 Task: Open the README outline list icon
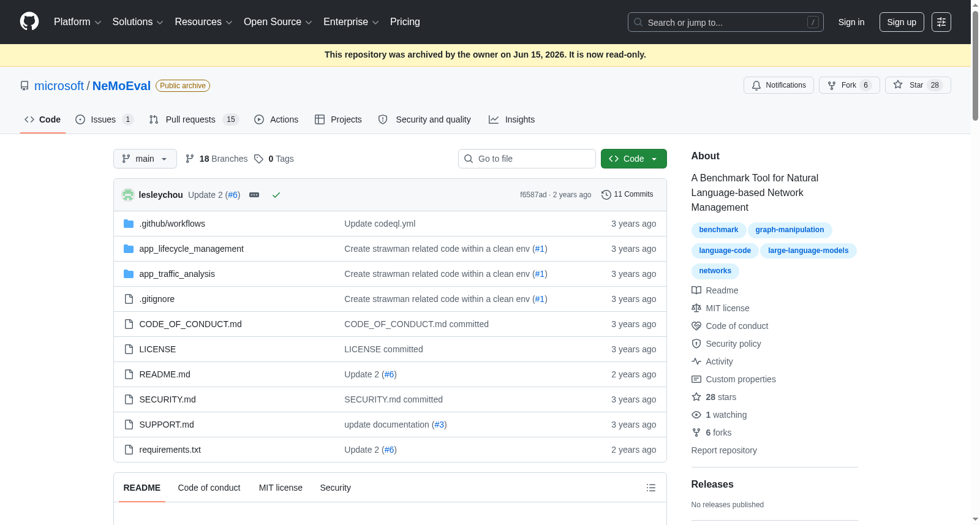click(x=651, y=488)
